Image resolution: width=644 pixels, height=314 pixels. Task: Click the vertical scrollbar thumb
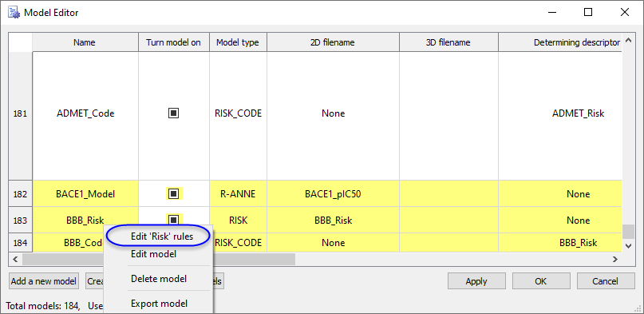(x=627, y=232)
